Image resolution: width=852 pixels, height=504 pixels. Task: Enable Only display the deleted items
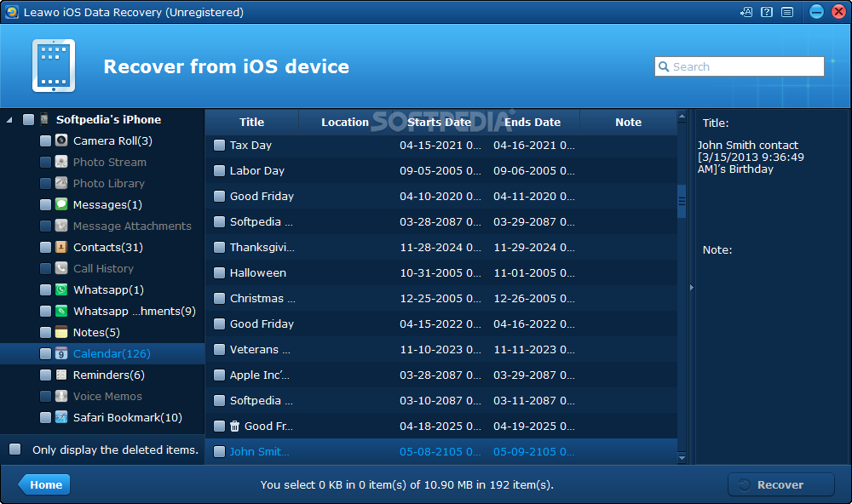14,450
